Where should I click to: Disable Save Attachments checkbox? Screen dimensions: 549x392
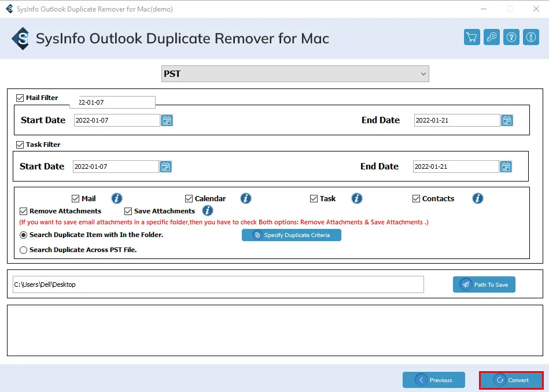128,212
